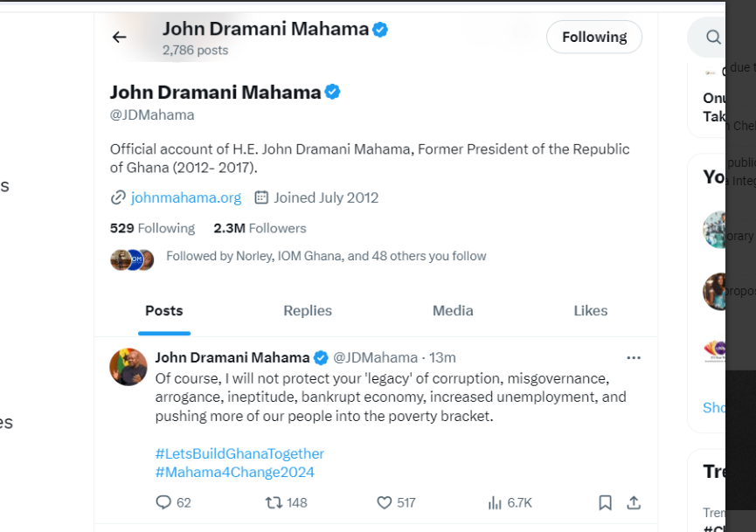Bookmark the post
The height and width of the screenshot is (532, 756).
point(605,502)
